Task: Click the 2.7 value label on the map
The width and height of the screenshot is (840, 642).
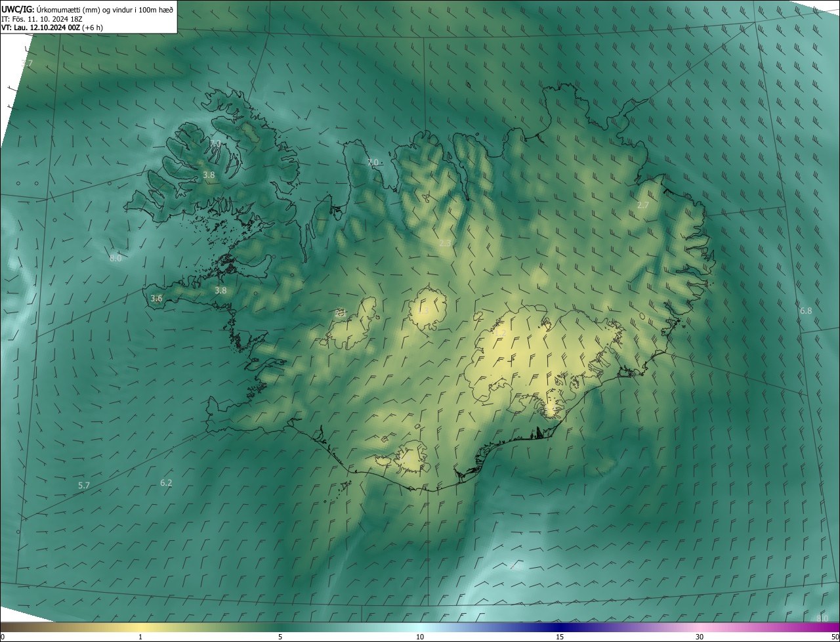Action: click(x=643, y=205)
